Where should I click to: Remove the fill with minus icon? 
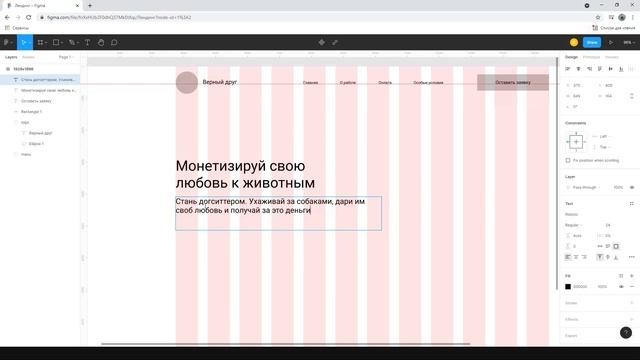click(x=632, y=287)
